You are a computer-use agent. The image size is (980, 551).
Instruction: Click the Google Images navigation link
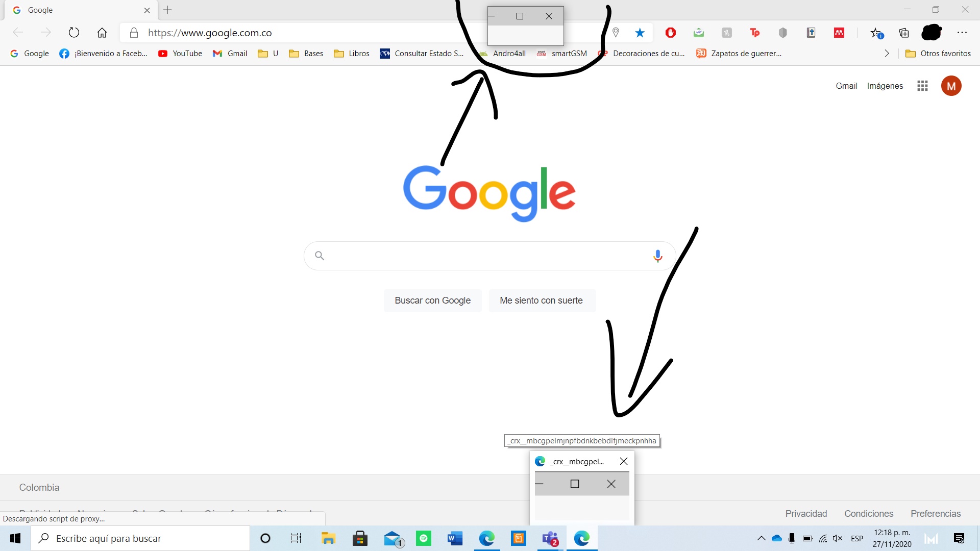(x=885, y=85)
